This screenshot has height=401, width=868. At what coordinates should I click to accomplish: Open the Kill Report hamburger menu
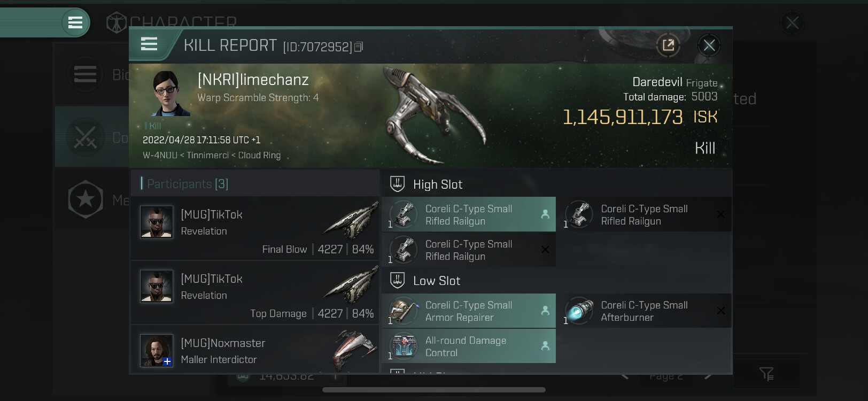coord(149,44)
